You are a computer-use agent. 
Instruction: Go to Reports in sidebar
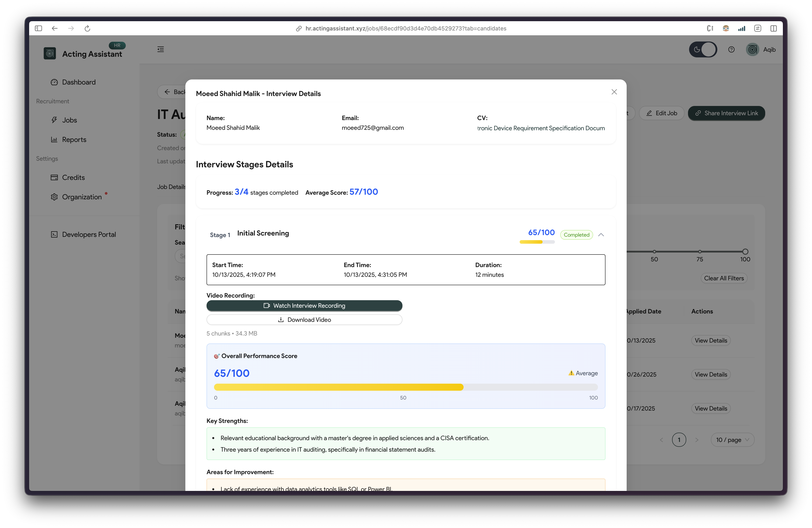[x=74, y=140]
